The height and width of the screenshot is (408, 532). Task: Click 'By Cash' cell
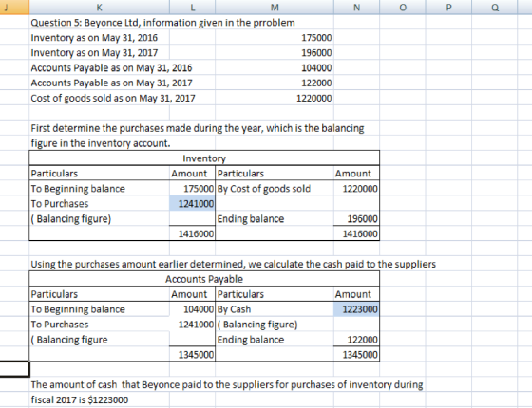234,309
